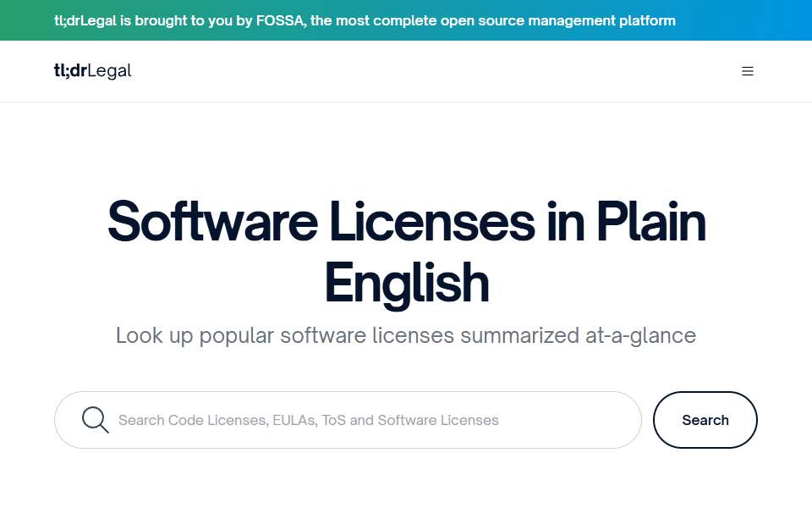This screenshot has height=508, width=812.
Task: Click the Search button
Action: click(x=705, y=420)
